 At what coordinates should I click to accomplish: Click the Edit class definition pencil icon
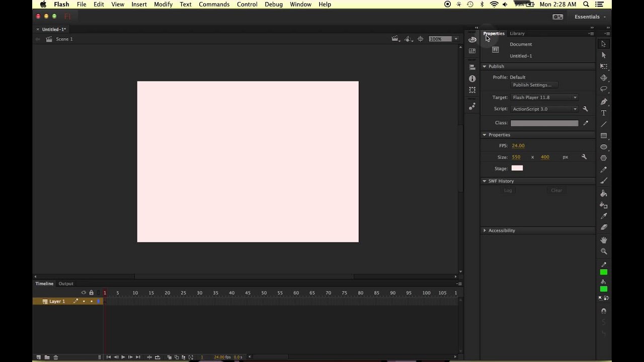[586, 123]
